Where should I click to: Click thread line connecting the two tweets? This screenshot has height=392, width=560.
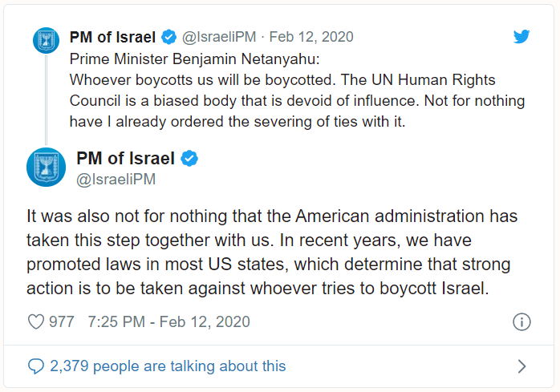click(x=46, y=99)
